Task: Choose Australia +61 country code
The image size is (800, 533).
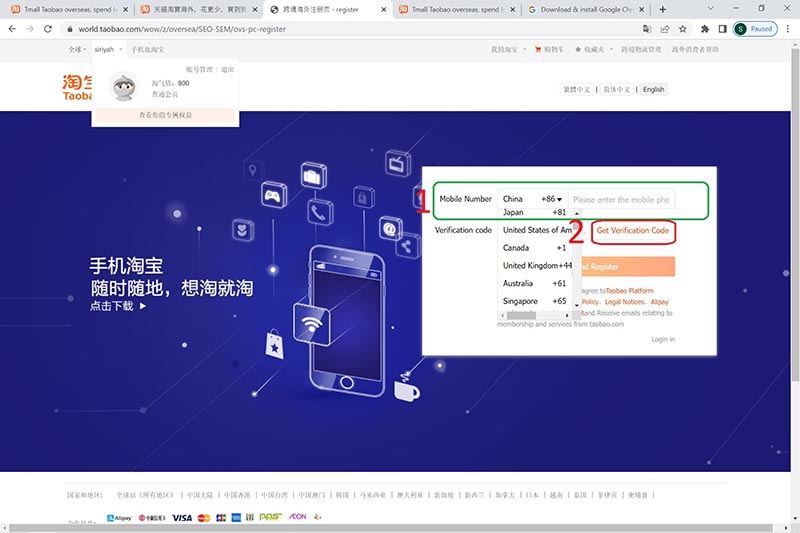Action: [x=534, y=284]
